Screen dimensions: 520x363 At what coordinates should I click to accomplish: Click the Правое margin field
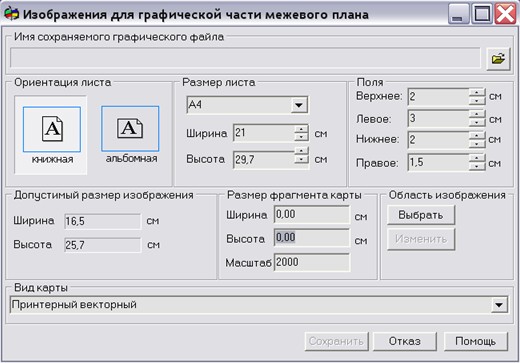[438, 162]
